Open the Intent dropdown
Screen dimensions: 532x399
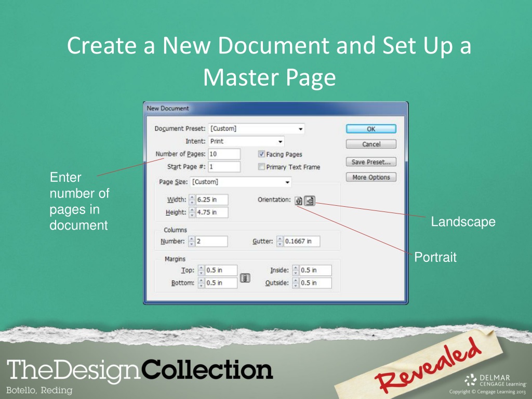[x=246, y=141]
